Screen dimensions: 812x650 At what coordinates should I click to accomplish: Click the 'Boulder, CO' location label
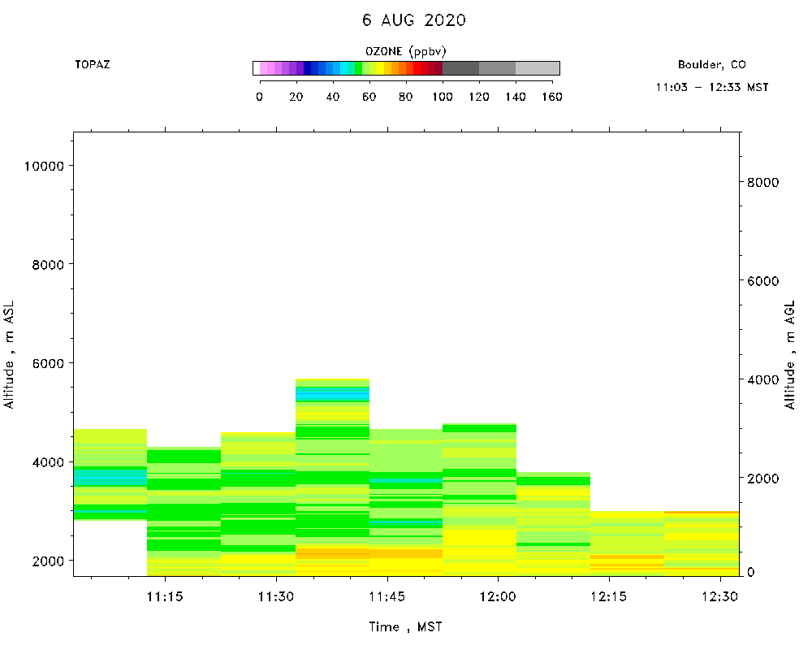711,65
